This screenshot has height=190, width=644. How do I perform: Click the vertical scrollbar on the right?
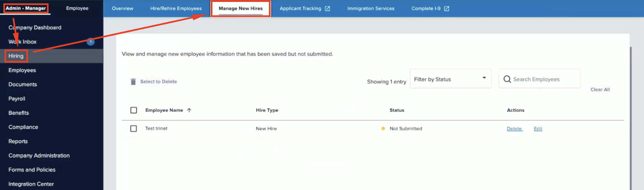631,116
